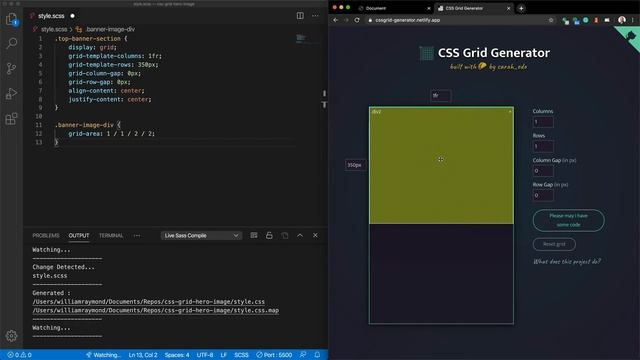Click the Rows number field
This screenshot has width=640, height=360.
(x=543, y=146)
